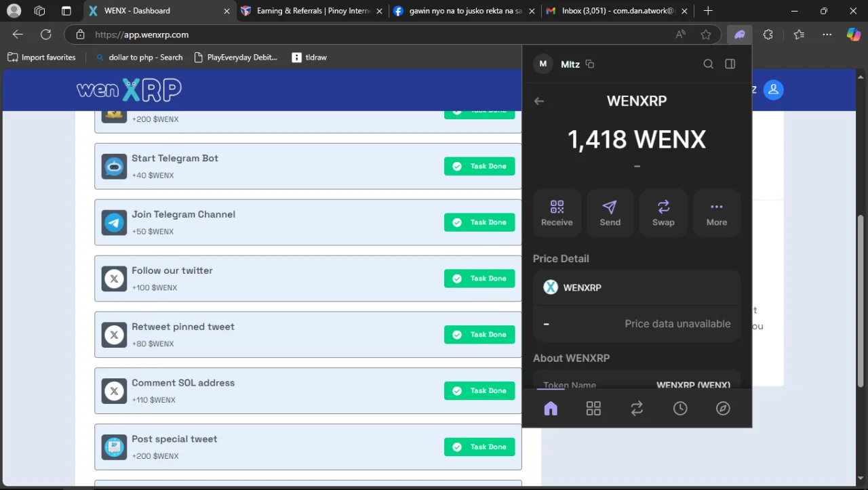Open the tldraw bookmark

point(309,58)
